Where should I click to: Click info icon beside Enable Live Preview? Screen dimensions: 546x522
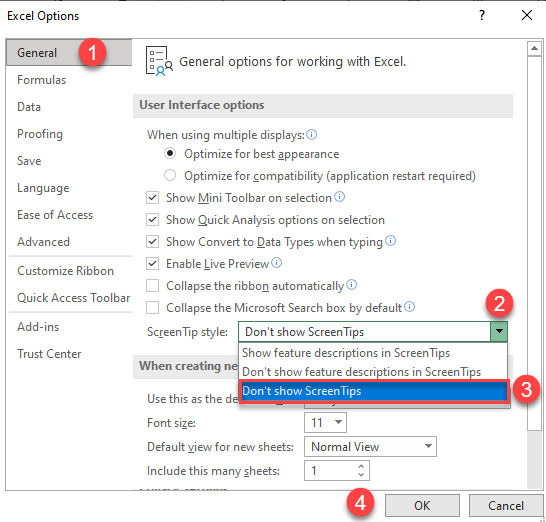tap(276, 263)
